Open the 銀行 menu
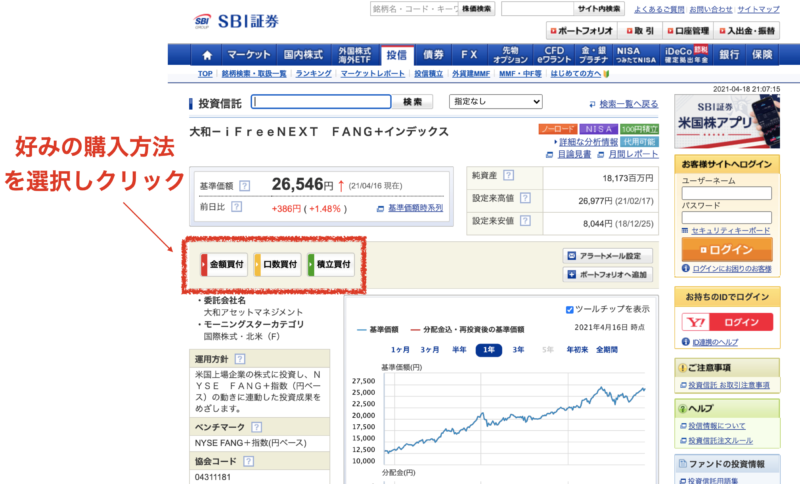Viewport: 800px width, 484px height. tap(729, 55)
